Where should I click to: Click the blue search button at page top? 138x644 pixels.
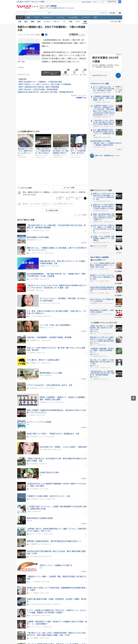[x=120, y=2]
